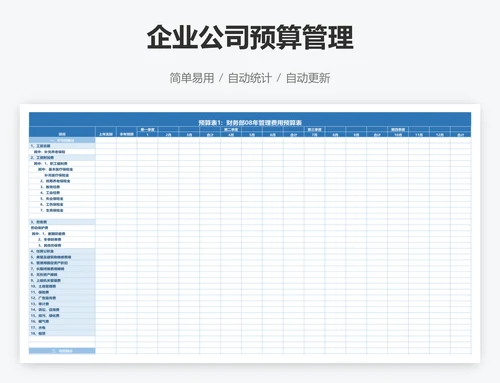500x383 pixels.
Task: Select row 2、工资附加费
Action: (x=62, y=158)
